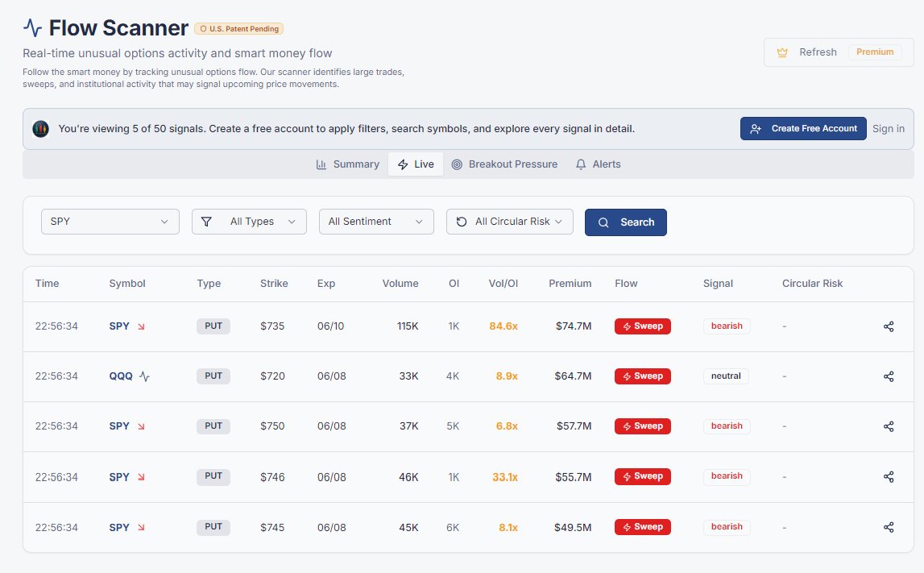This screenshot has width=924, height=573.
Task: Click the pulse icon next to QQQ
Action: 144,376
